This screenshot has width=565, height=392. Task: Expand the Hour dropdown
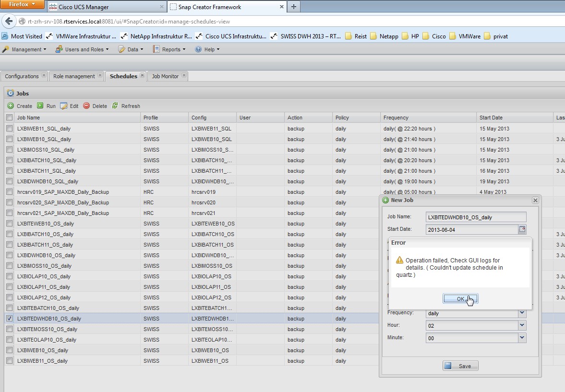[522, 326]
